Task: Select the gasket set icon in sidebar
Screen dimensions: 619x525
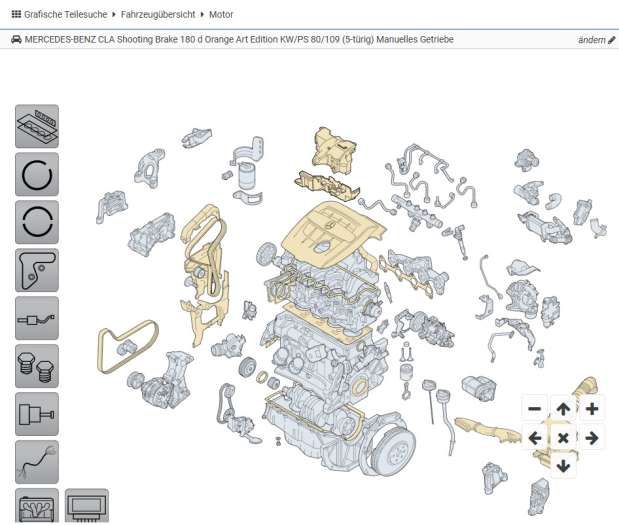Action: 37,127
